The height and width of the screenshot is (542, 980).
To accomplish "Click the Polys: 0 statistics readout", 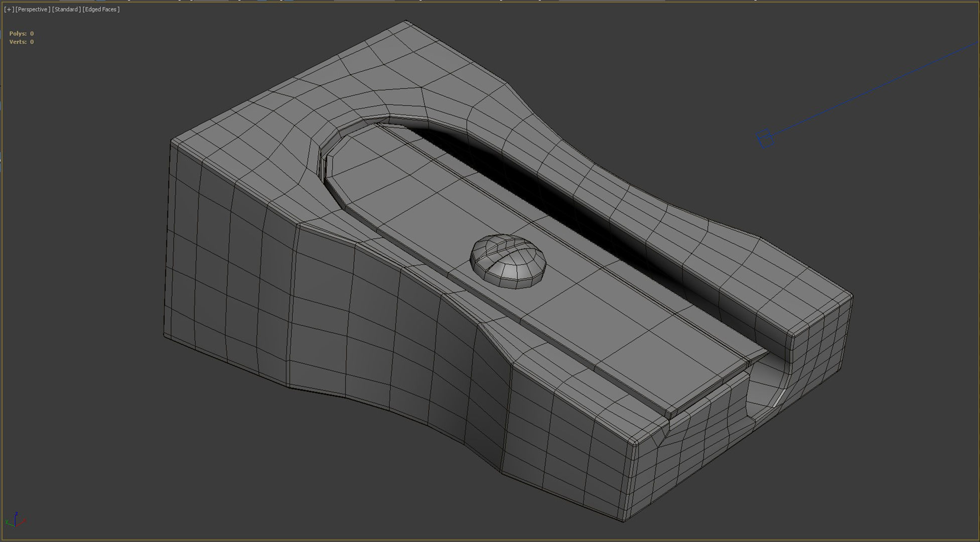I will coord(22,34).
